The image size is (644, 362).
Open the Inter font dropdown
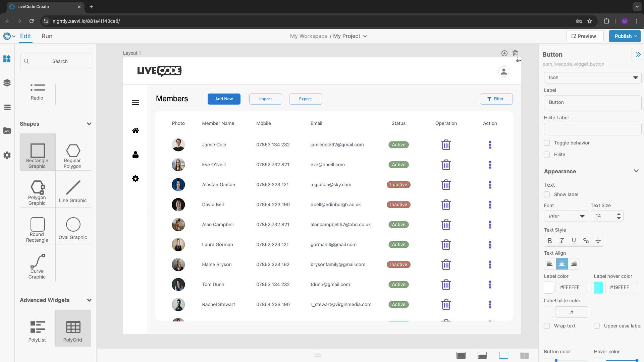click(x=566, y=216)
